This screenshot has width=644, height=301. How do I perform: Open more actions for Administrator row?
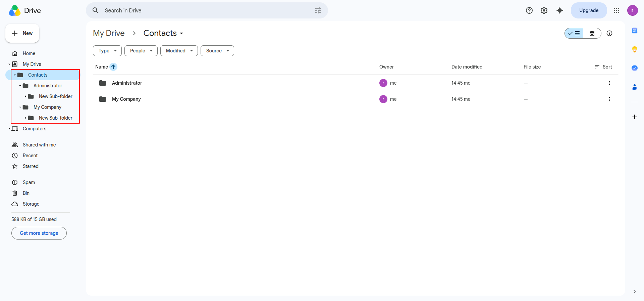609,83
